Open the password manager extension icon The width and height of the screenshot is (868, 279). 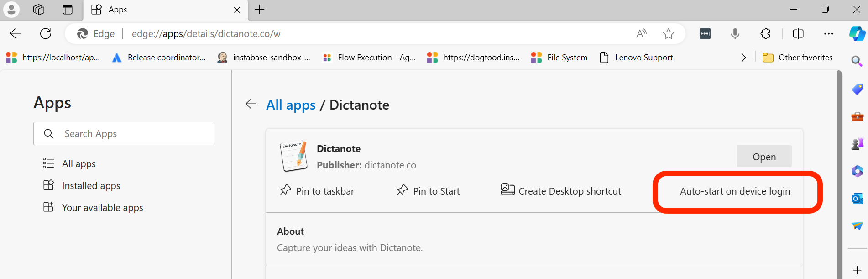tap(705, 33)
